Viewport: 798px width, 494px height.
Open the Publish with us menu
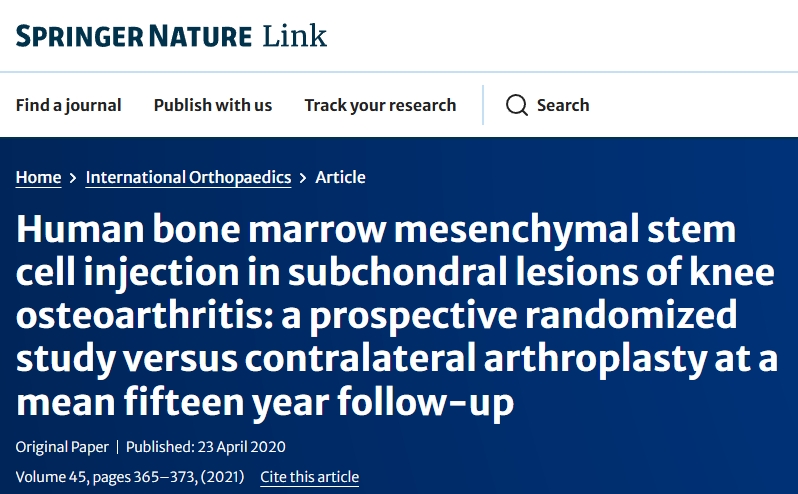tap(213, 105)
